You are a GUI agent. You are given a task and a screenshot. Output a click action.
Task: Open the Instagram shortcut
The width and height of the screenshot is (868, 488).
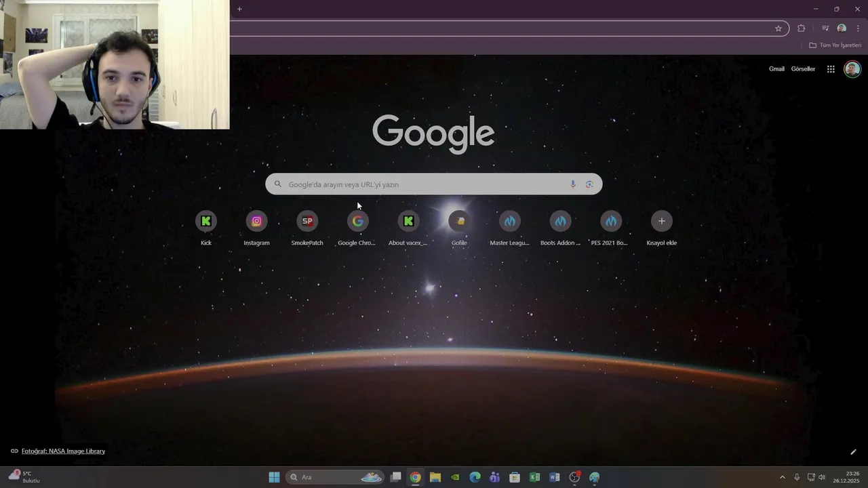256,228
